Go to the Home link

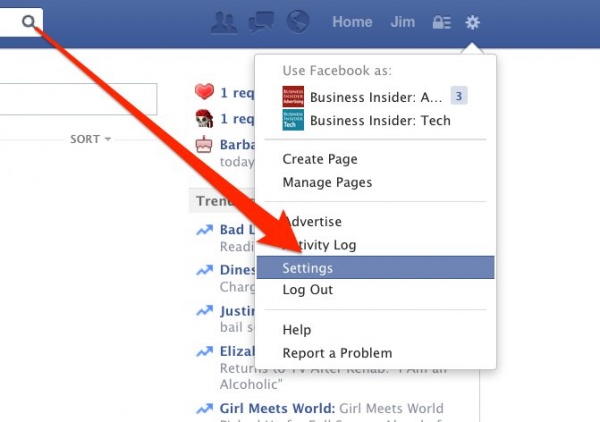click(x=352, y=22)
